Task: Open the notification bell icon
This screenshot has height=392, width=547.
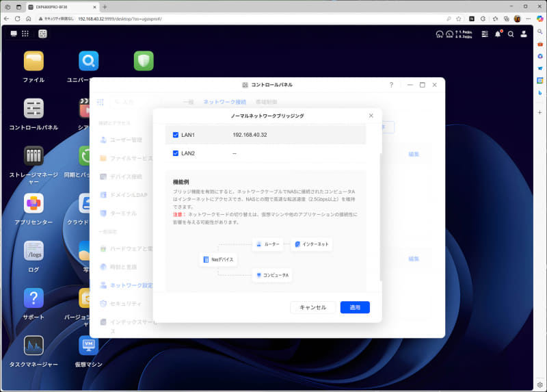Action: (498, 34)
